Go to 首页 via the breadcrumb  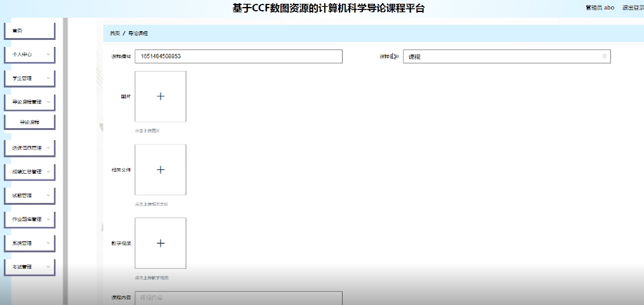pyautogui.click(x=115, y=33)
